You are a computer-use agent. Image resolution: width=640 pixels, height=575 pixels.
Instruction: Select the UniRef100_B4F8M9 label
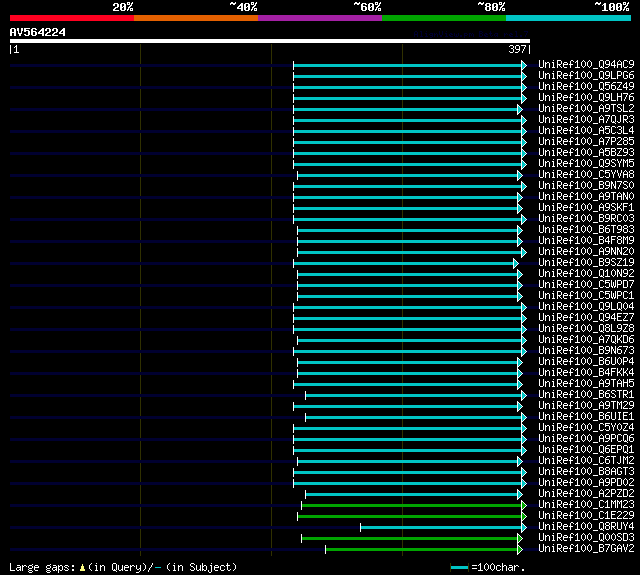pyautogui.click(x=586, y=241)
